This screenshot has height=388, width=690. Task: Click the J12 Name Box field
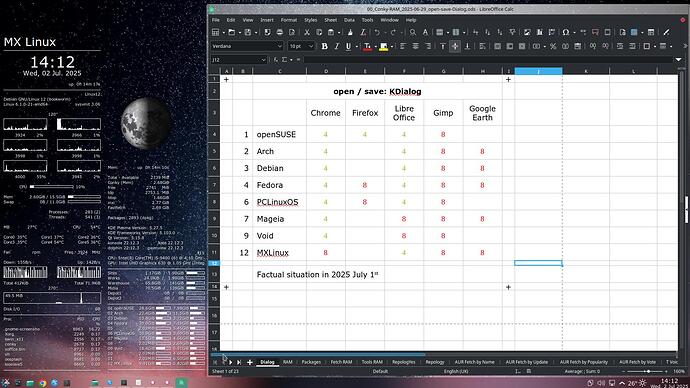(235, 59)
